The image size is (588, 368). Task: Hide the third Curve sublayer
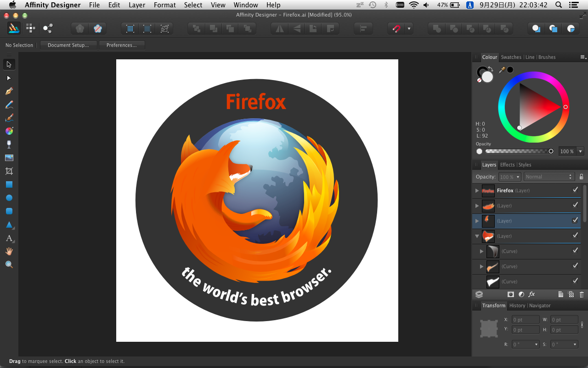click(x=575, y=281)
